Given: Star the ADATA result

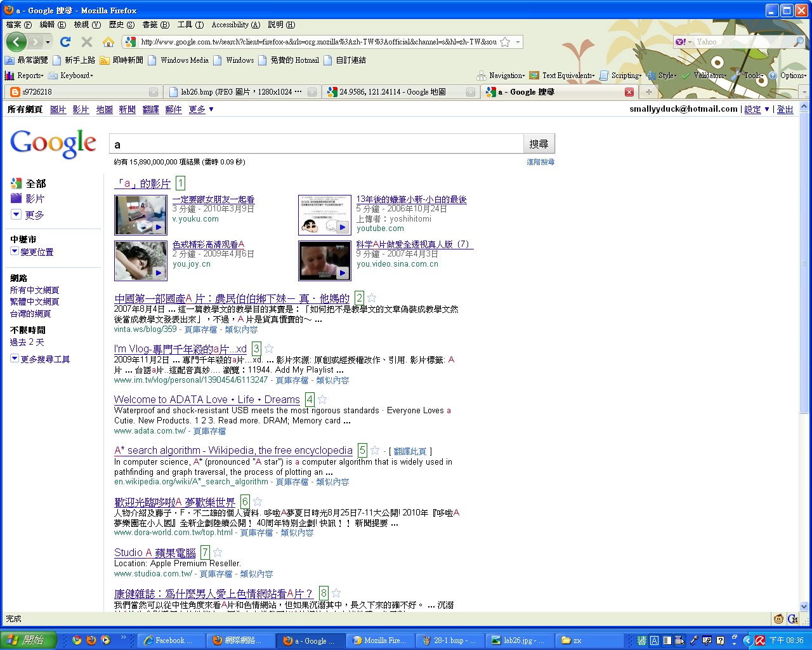Looking at the screenshot, I should coord(322,399).
